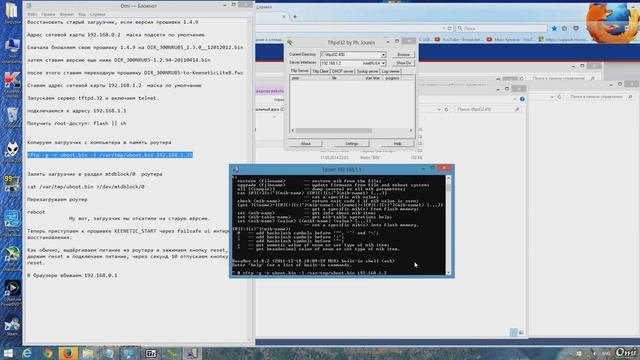Viewport: 640px width, 360px height.
Task: Click the Notepad title bar icon
Action: [x=29, y=6]
